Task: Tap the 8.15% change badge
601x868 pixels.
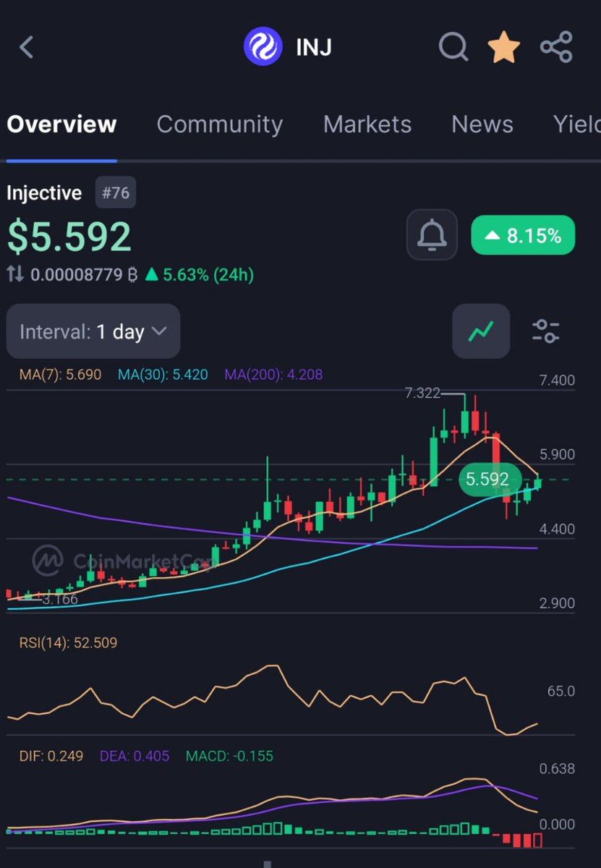Action: tap(523, 235)
